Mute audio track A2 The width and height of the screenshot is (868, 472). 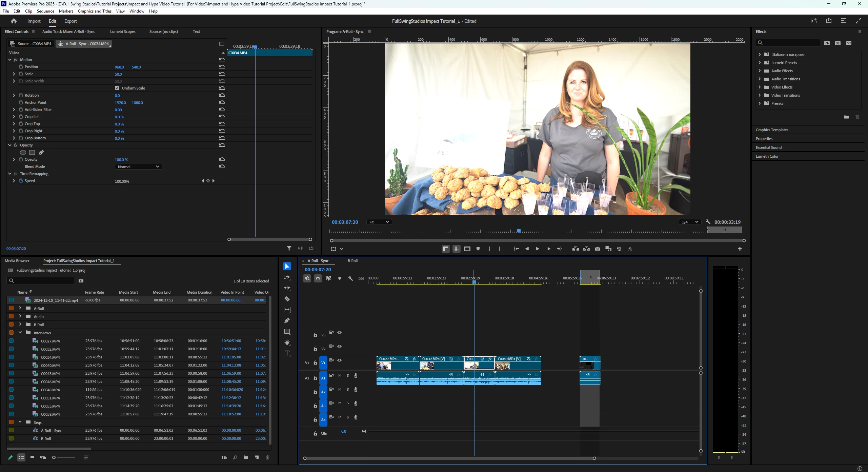click(x=340, y=390)
